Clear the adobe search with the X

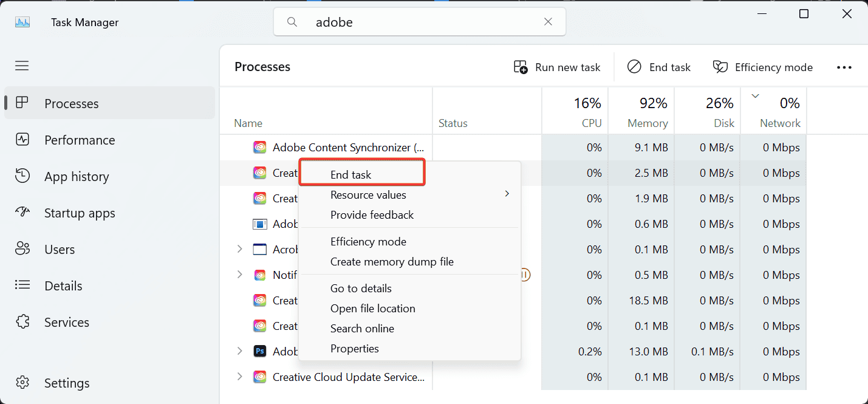pos(548,21)
